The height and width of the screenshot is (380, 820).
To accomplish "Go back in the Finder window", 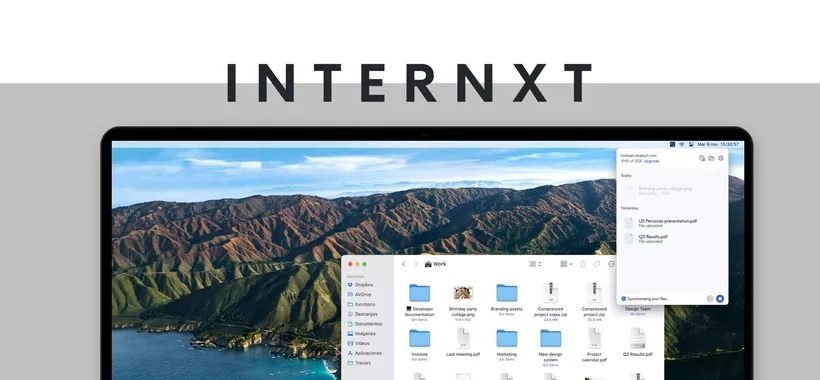I will click(403, 264).
